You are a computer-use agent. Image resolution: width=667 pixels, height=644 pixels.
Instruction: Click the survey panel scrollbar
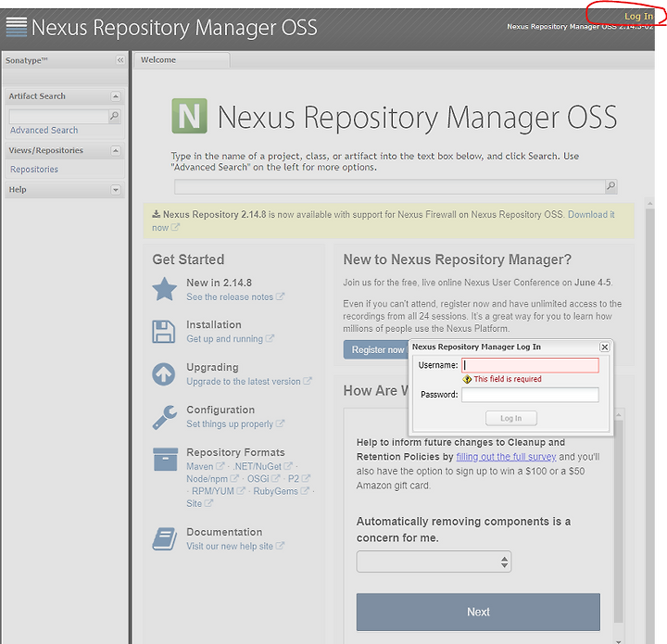coord(619,522)
